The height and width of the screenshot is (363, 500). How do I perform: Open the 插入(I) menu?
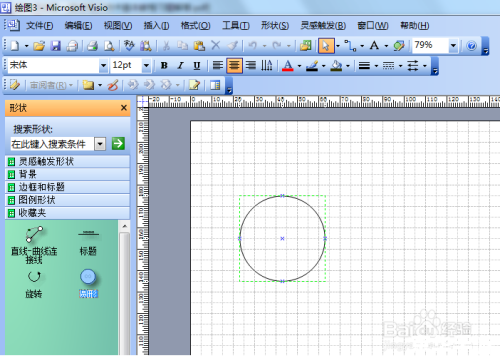click(156, 26)
